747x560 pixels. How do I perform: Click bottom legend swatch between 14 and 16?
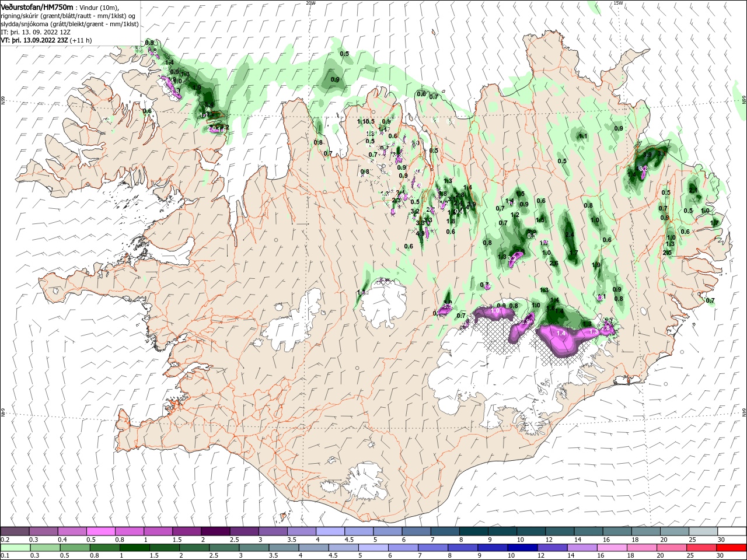pyautogui.click(x=582, y=548)
